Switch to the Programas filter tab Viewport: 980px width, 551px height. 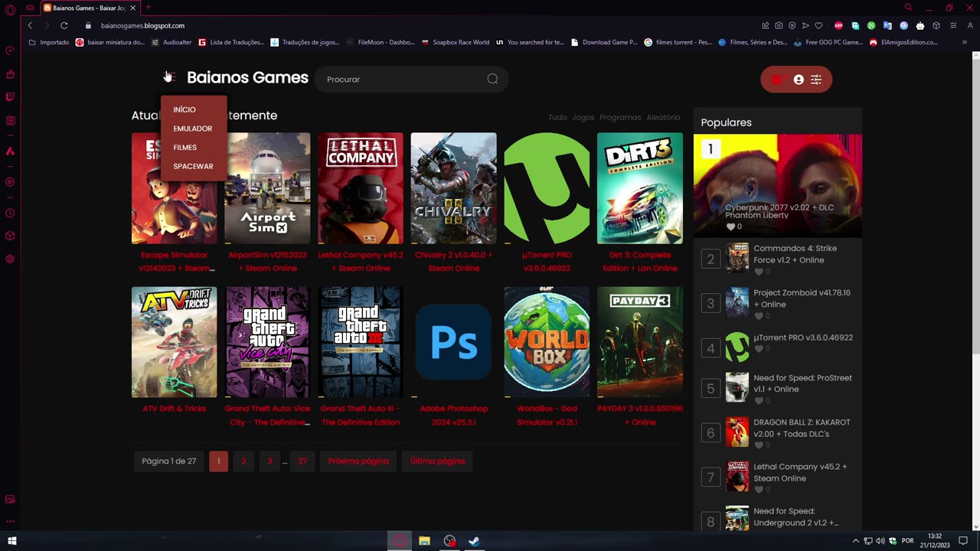620,117
